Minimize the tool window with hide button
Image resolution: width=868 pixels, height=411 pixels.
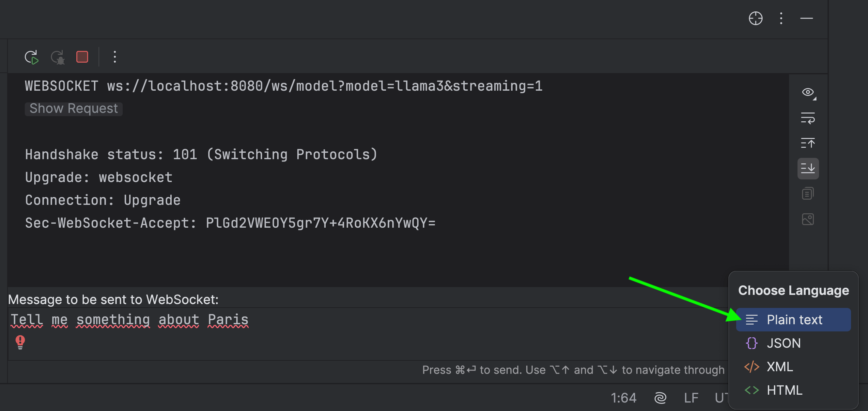coord(806,18)
